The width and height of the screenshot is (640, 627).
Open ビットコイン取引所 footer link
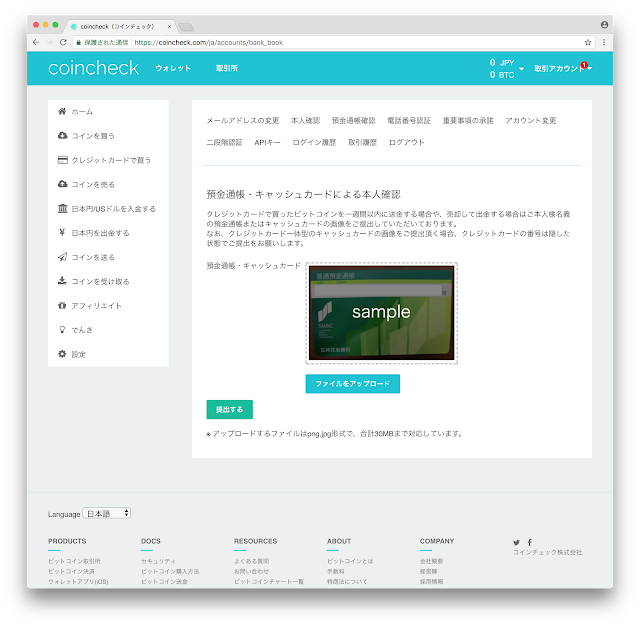pyautogui.click(x=74, y=561)
